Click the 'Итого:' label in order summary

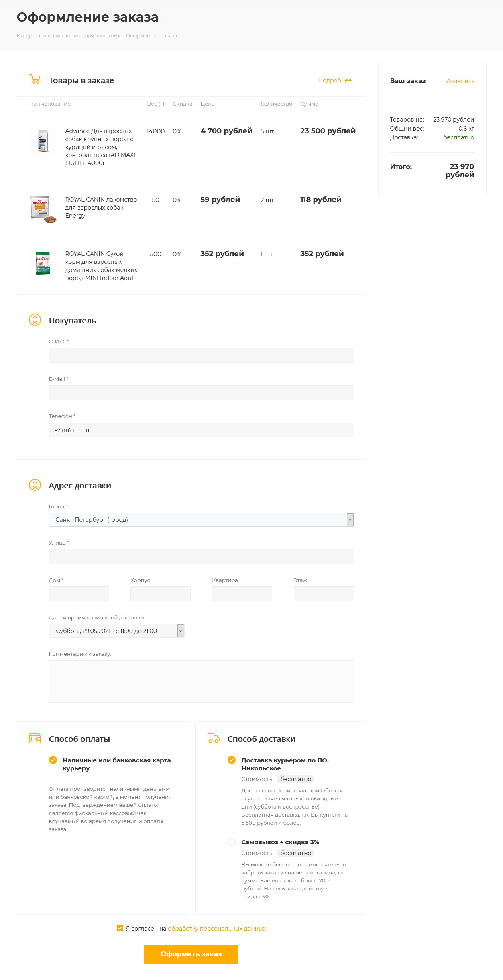point(401,167)
